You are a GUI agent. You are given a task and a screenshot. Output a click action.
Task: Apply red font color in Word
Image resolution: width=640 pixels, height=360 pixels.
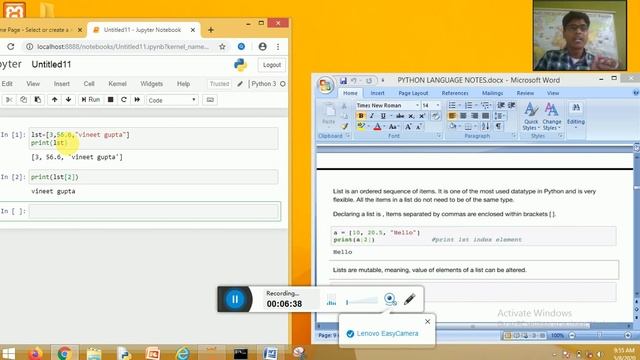tap(377, 127)
